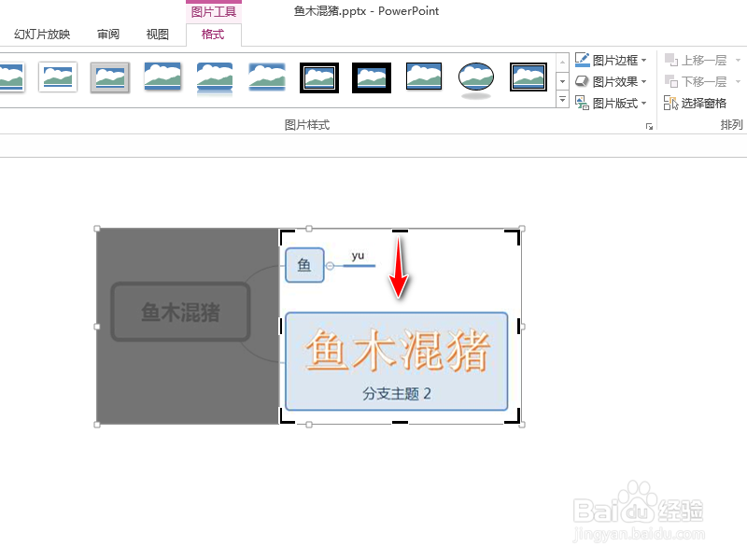Click the picture's top-right sizing handle
The image size is (747, 560).
tap(522, 229)
